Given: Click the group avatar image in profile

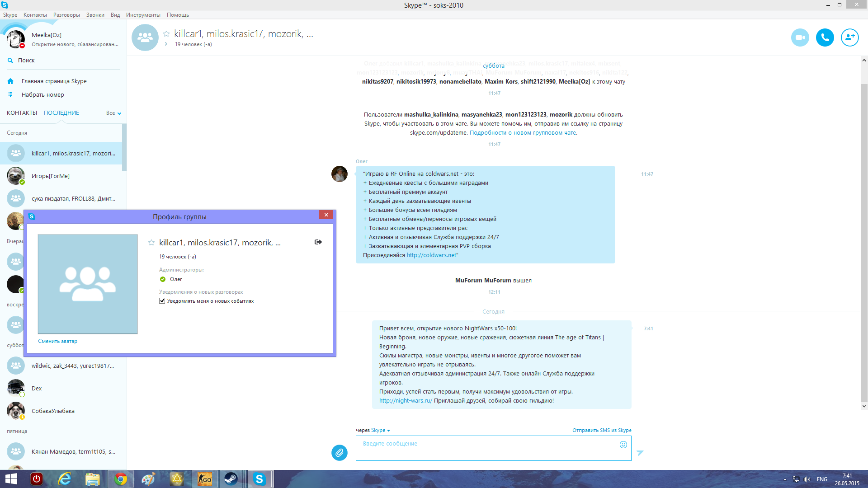Looking at the screenshot, I should (x=88, y=284).
